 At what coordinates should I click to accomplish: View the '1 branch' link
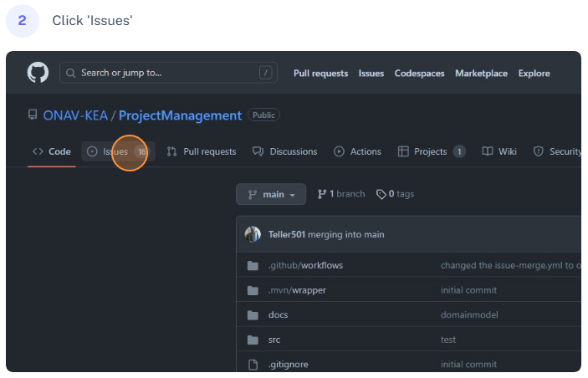341,194
